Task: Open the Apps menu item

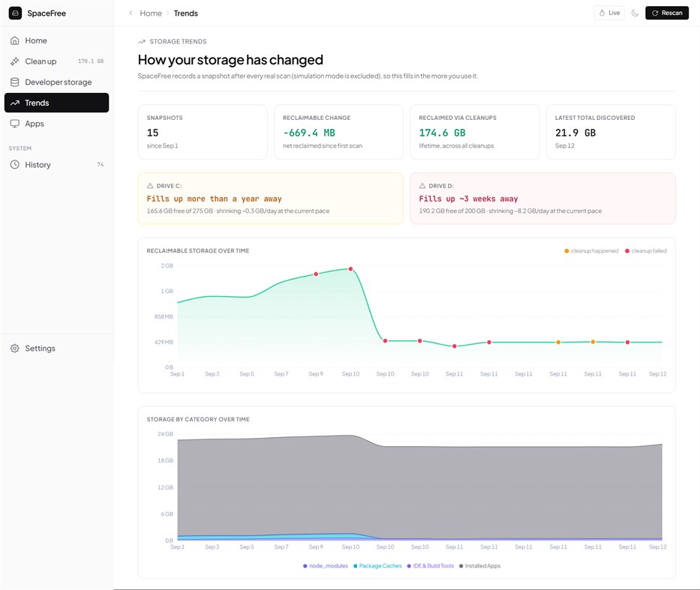Action: (x=57, y=124)
